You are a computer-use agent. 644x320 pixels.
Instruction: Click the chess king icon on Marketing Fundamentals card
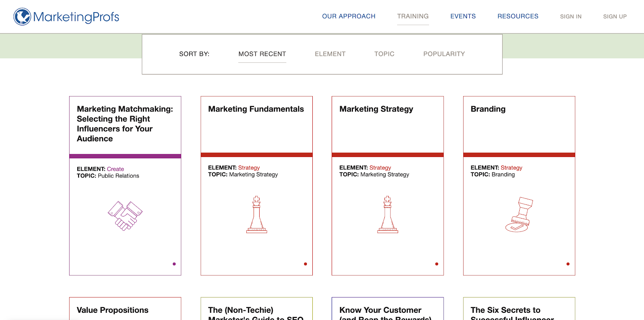[257, 215]
